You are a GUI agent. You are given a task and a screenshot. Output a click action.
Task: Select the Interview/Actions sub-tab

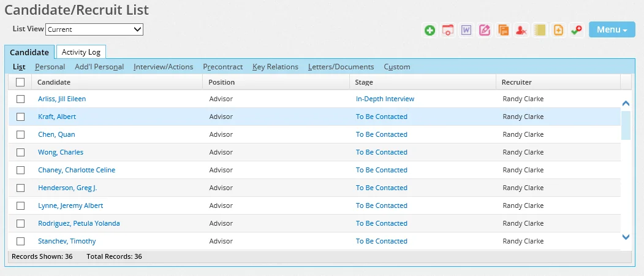(164, 67)
